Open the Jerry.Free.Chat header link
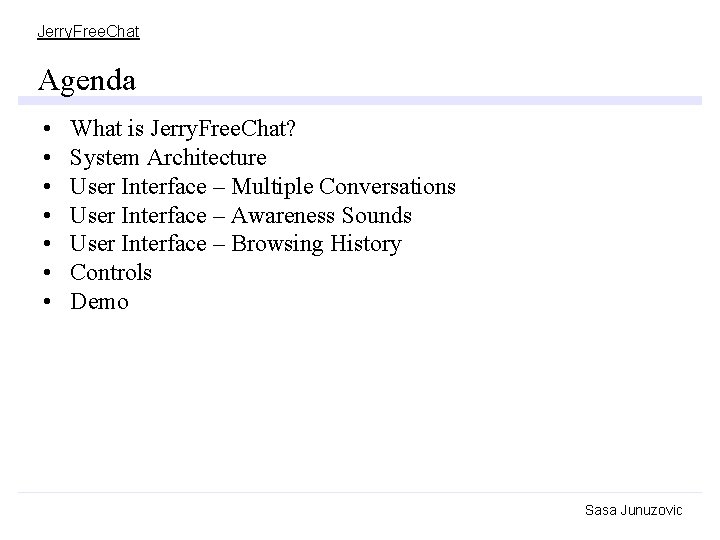Viewport: 720px width, 540px height. click(88, 32)
